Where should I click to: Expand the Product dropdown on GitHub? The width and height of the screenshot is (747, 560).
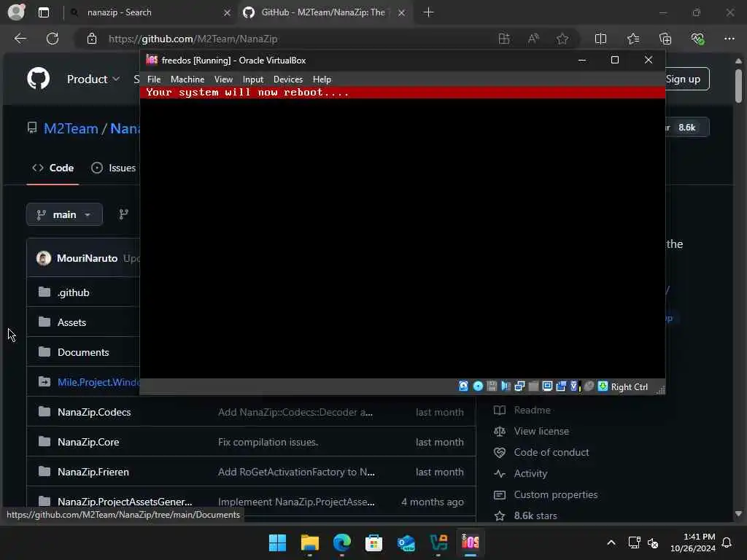[x=93, y=79]
